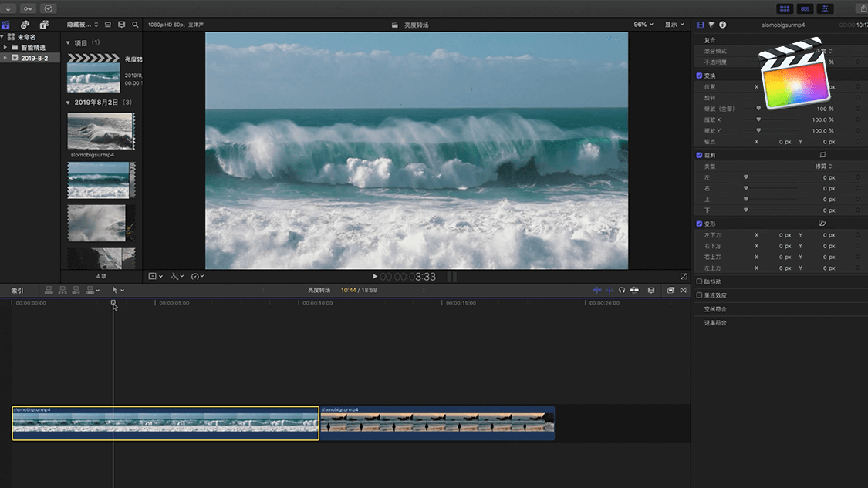Viewport: 868px width, 488px height.
Task: Click the browser search magnifier icon
Action: tap(136, 25)
